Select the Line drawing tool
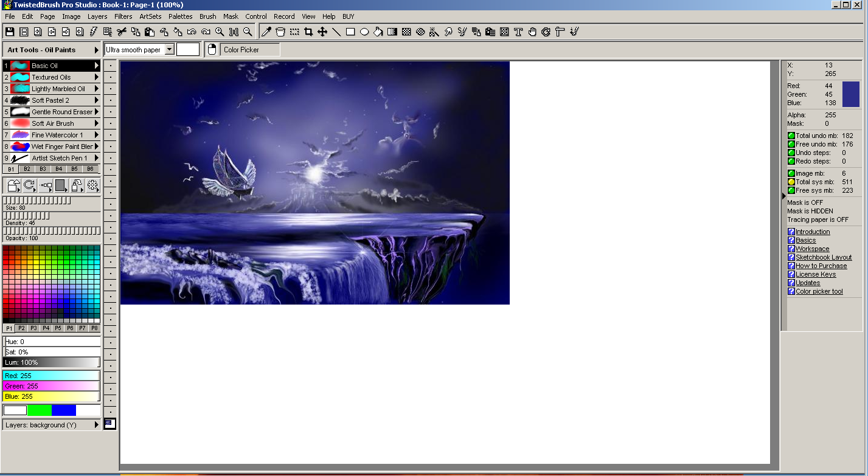 [x=336, y=32]
